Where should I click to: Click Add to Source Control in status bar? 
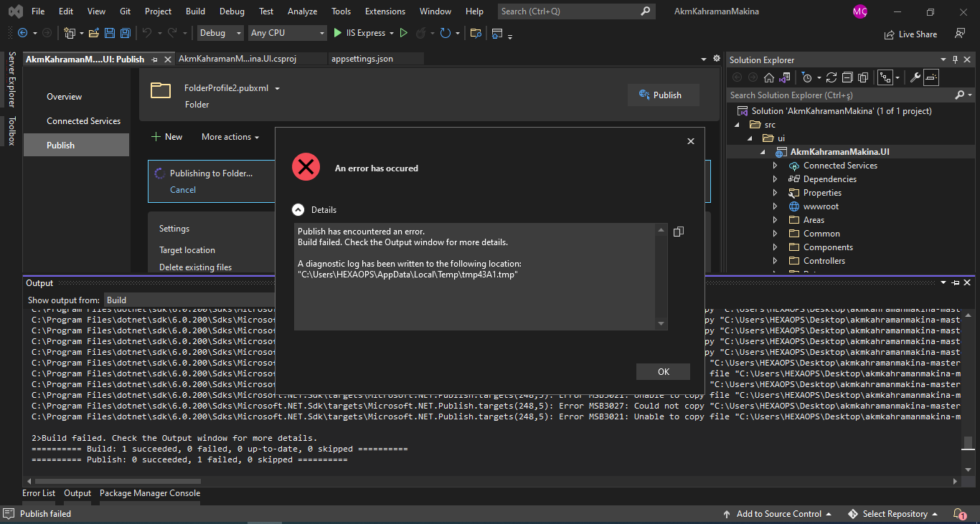[778, 514]
